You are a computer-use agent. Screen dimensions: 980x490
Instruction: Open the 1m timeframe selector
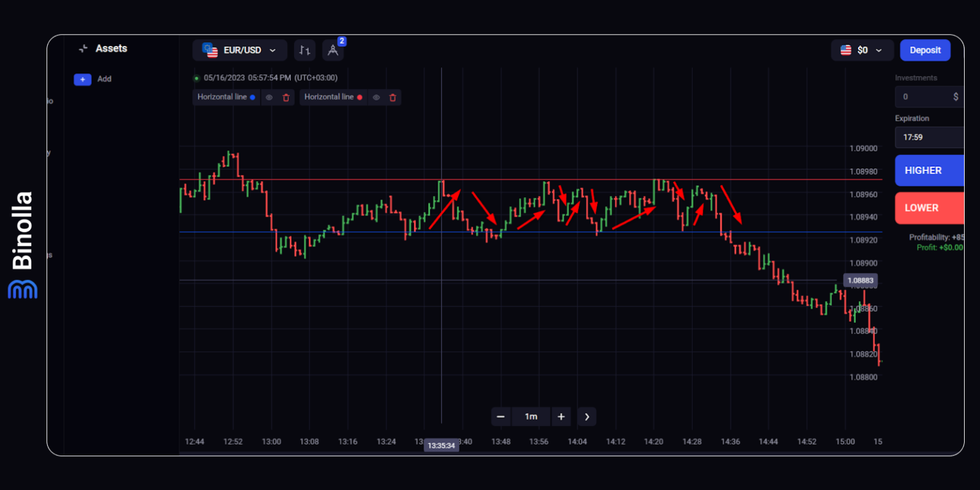[531, 417]
